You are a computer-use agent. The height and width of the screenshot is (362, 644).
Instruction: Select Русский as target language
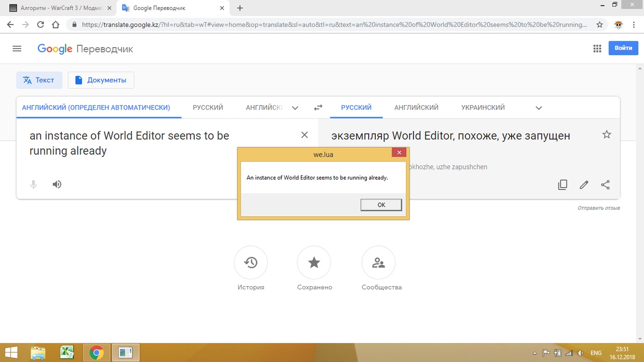(x=356, y=108)
